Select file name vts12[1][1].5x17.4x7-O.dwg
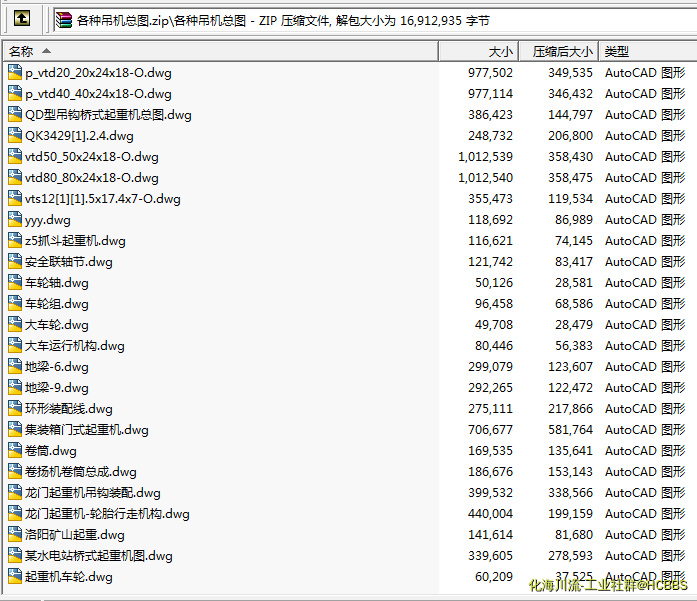The width and height of the screenshot is (697, 601). click(103, 199)
